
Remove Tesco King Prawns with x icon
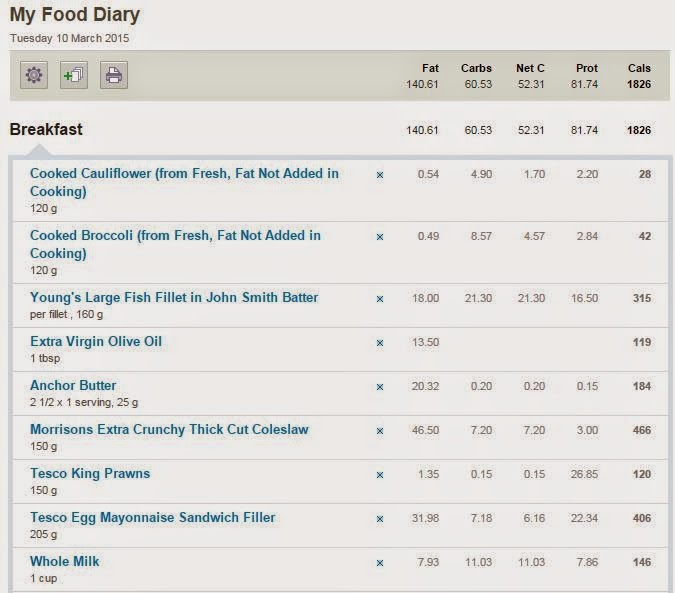tap(380, 475)
